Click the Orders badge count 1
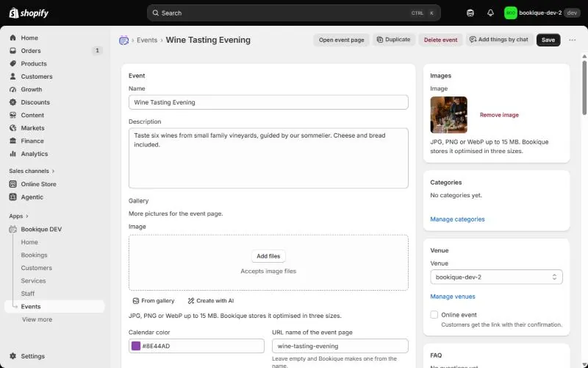Viewport: 588px width, 368px height. (97, 51)
